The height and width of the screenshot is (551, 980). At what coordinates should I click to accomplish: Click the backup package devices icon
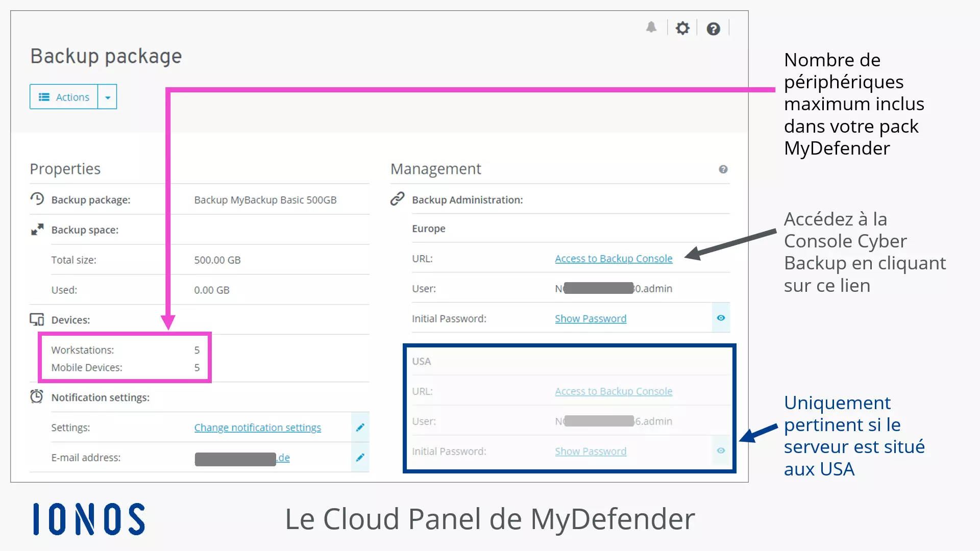(36, 319)
